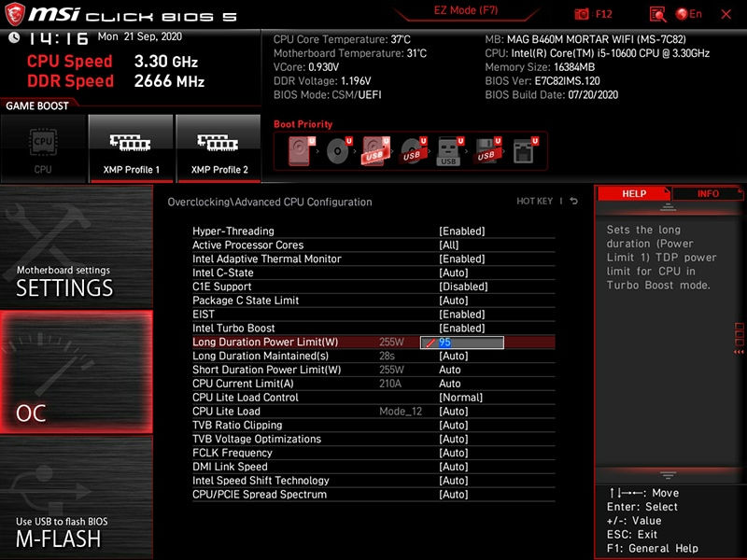Open CPU/PCIE Spread Spectrum [Auto] dropdown

coord(454,494)
